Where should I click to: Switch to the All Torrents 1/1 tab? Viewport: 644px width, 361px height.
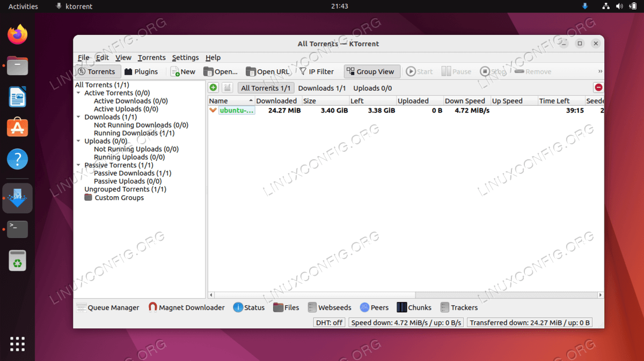(x=266, y=88)
